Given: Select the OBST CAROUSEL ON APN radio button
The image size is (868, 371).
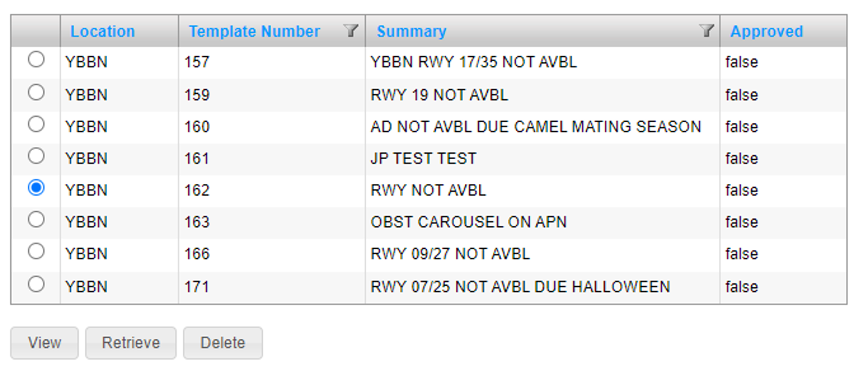Looking at the screenshot, I should coord(36,219).
